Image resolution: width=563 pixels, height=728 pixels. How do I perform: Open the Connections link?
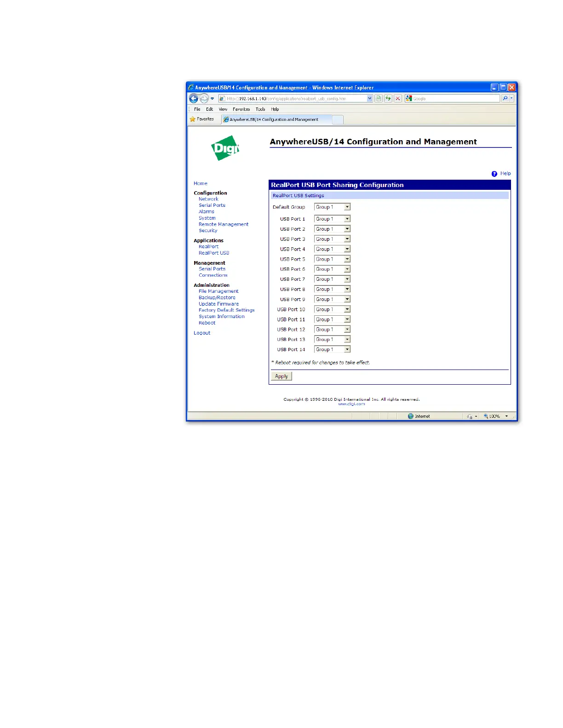tap(213, 275)
